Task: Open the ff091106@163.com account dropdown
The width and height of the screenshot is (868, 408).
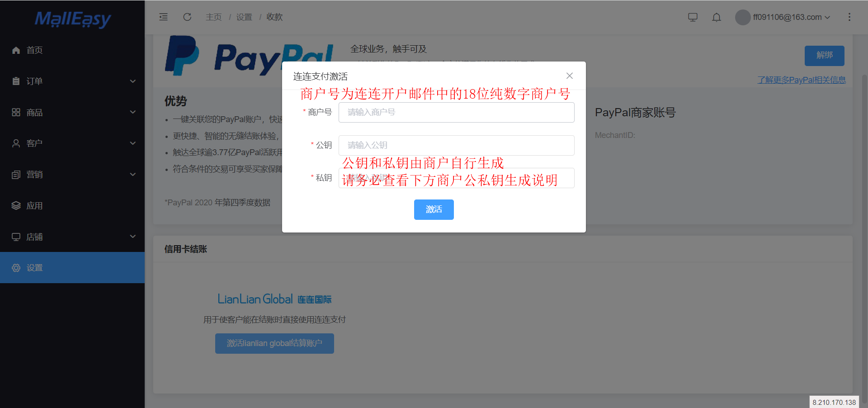Action: [x=792, y=17]
